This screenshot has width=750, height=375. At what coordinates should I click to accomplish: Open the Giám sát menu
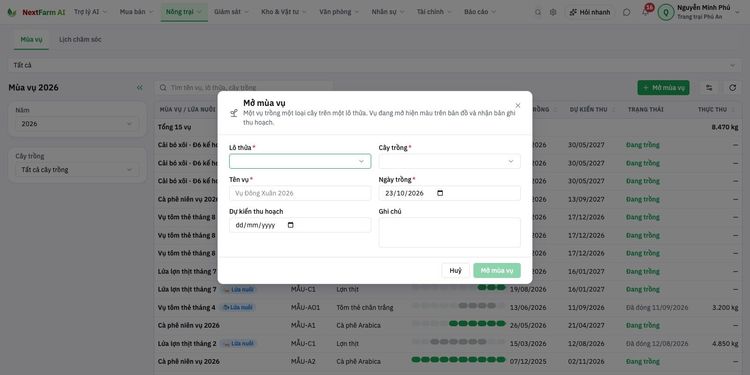point(232,12)
